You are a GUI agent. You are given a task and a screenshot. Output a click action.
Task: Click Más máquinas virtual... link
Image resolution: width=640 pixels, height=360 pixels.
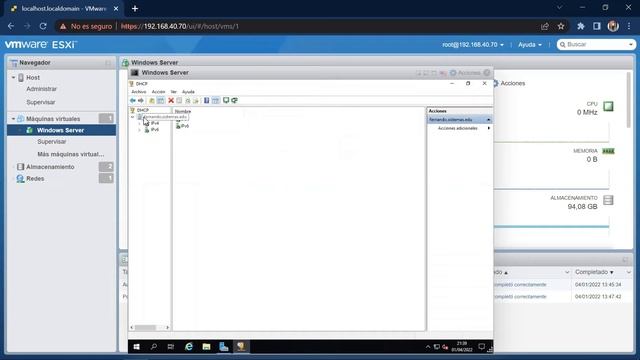pos(71,154)
